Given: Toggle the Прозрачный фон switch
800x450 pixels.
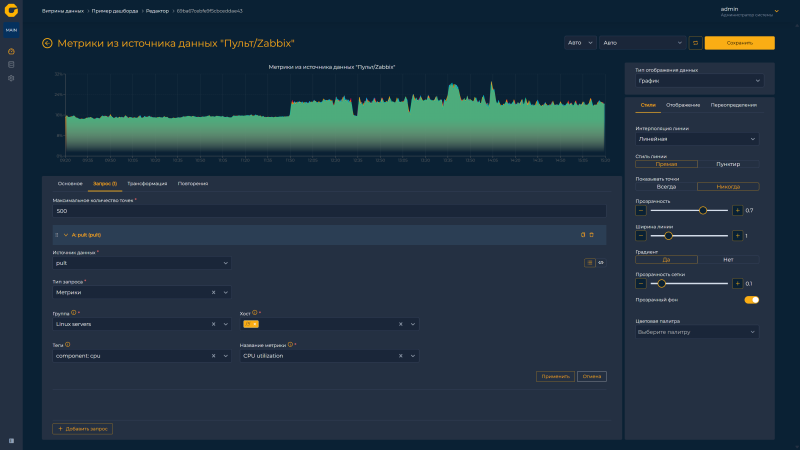Looking at the screenshot, I should tap(752, 300).
